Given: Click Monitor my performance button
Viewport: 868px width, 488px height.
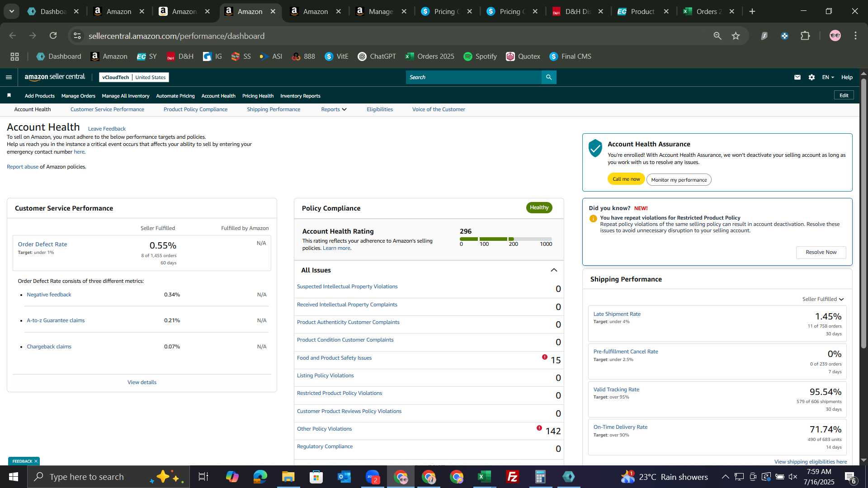Looking at the screenshot, I should point(679,180).
